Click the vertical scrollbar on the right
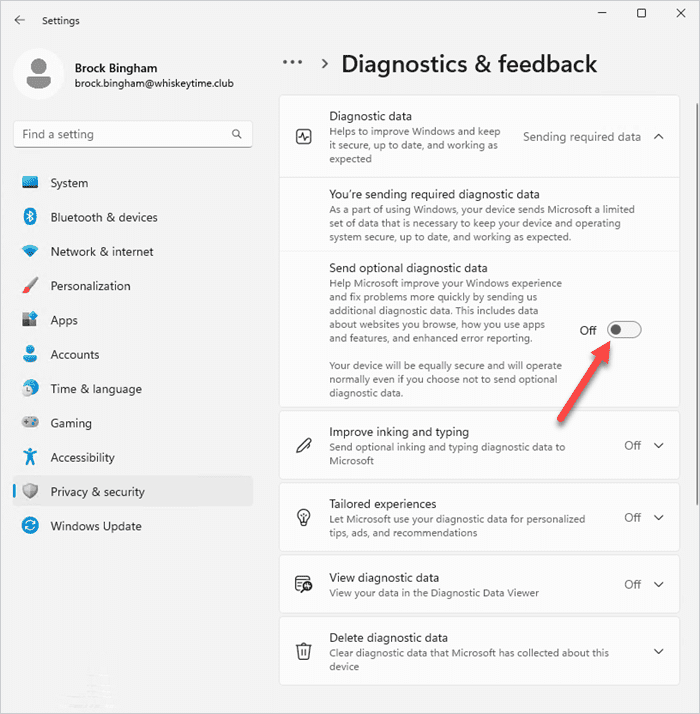The image size is (700, 714). pyautogui.click(x=696, y=304)
